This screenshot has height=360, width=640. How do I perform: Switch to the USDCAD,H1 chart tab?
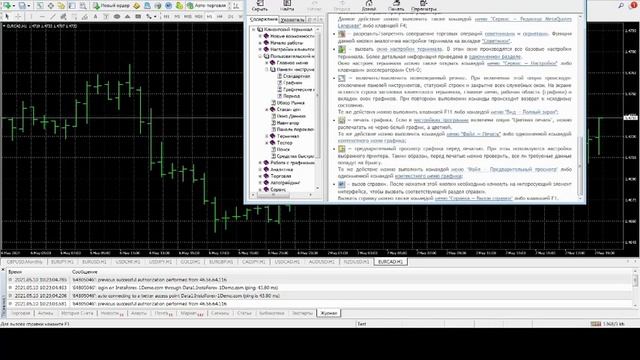pyautogui.click(x=287, y=262)
